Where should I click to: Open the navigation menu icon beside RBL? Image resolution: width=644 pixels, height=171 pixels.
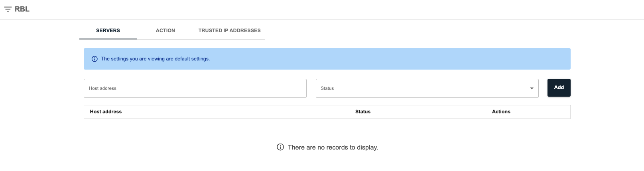click(x=8, y=9)
